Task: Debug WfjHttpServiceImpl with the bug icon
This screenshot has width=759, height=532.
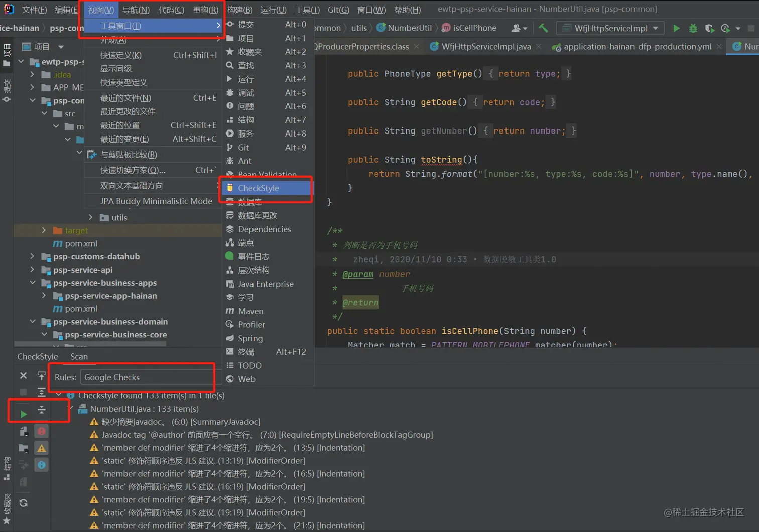Action: coord(693,28)
